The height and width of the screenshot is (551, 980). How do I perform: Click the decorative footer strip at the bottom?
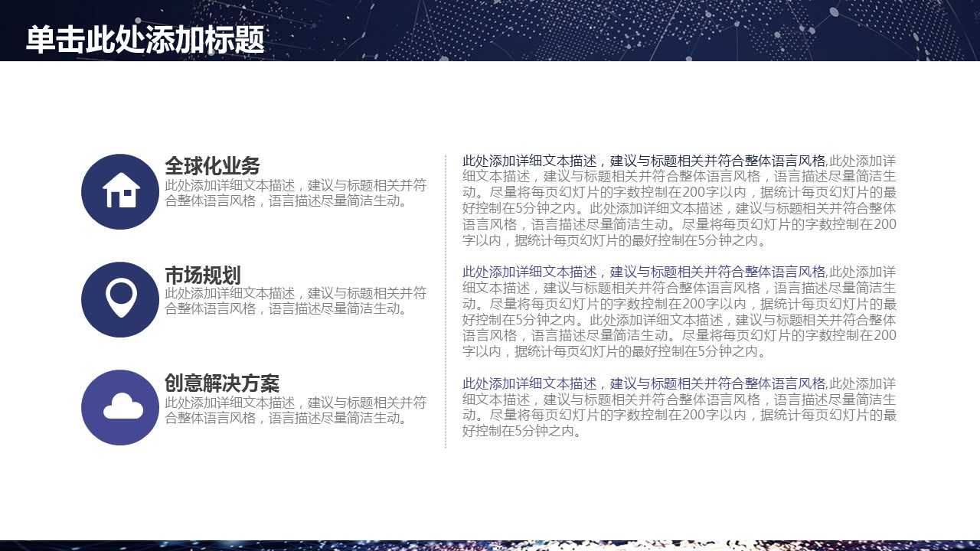click(490, 545)
